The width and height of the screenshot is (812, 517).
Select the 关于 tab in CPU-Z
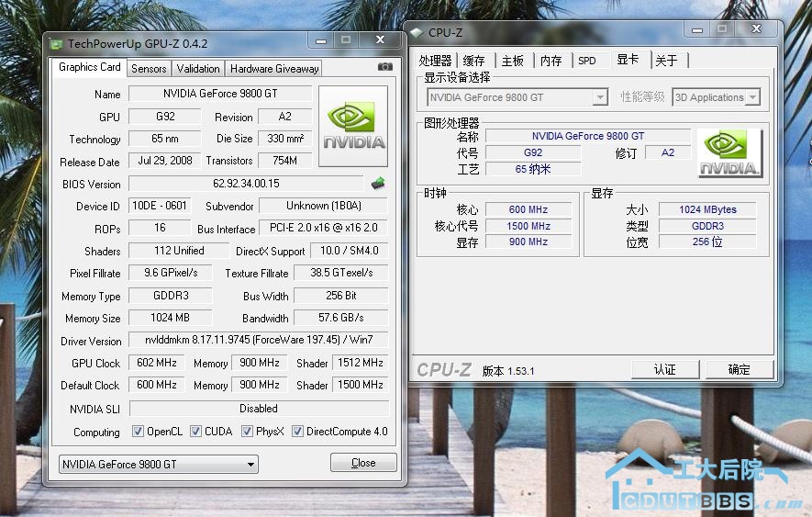click(666, 61)
